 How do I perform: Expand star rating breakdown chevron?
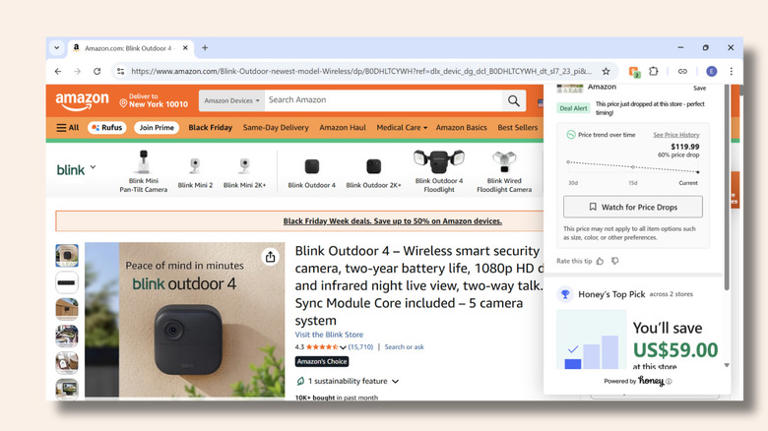(x=342, y=347)
